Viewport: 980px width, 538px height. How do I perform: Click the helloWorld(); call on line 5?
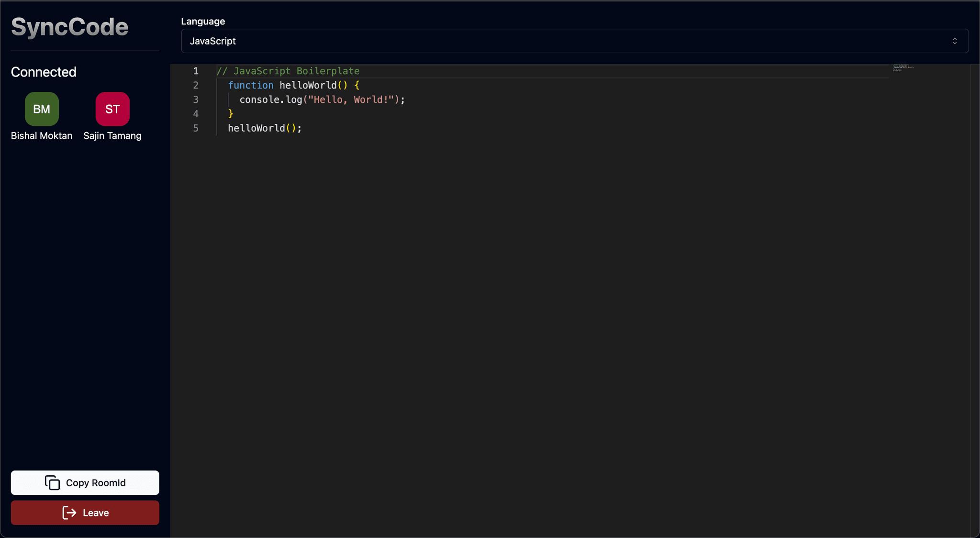[265, 128]
